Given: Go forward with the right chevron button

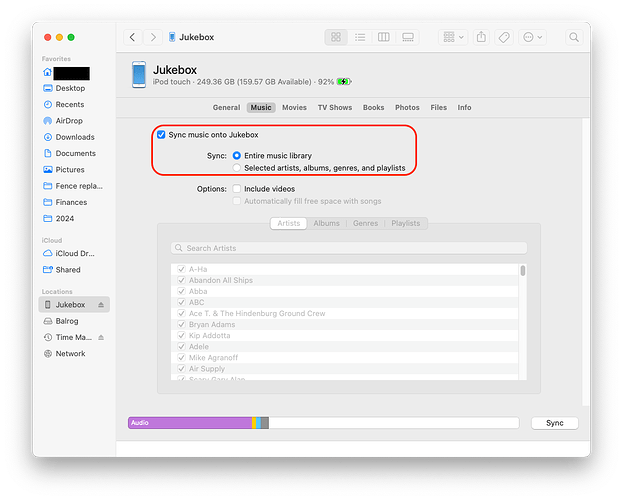Looking at the screenshot, I should (x=153, y=37).
